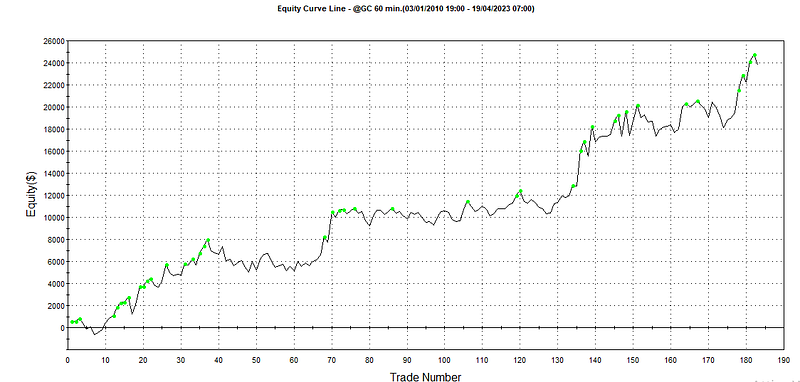Pick trade number 150 on the horizontal axis

click(x=633, y=360)
